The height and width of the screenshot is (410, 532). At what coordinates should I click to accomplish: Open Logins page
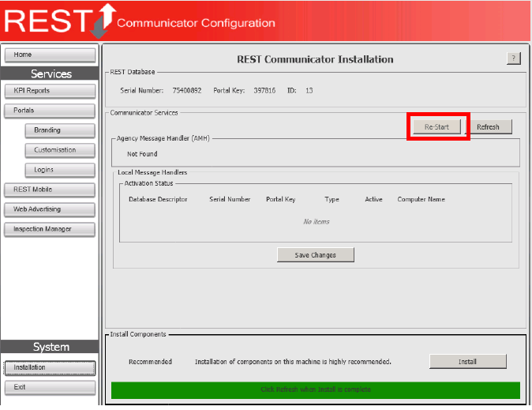point(60,170)
